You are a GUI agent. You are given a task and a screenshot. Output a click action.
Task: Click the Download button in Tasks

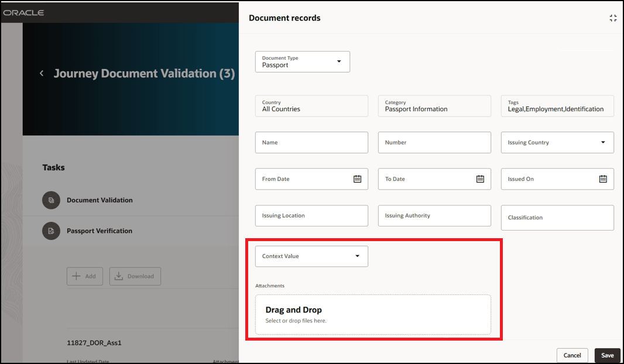135,276
